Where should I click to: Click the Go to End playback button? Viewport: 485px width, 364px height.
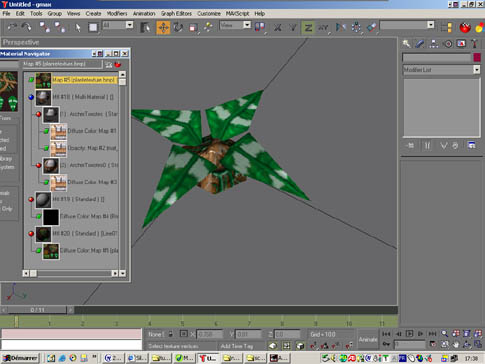pyautogui.click(x=432, y=334)
